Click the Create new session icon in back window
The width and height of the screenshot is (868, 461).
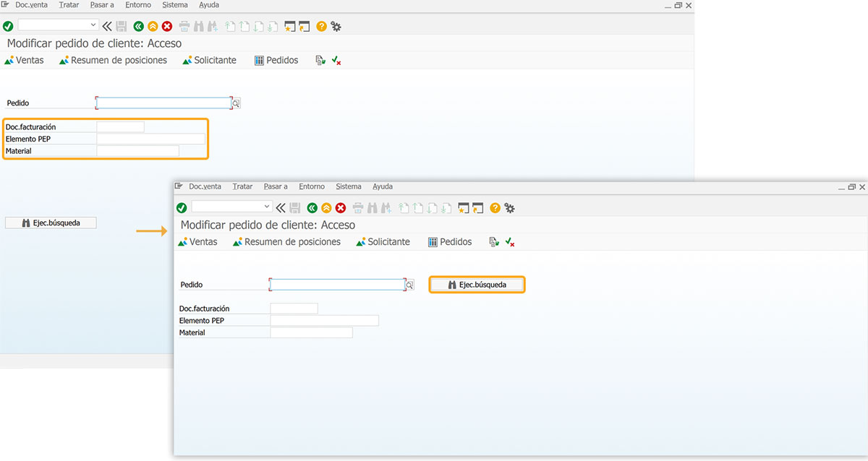pos(290,26)
